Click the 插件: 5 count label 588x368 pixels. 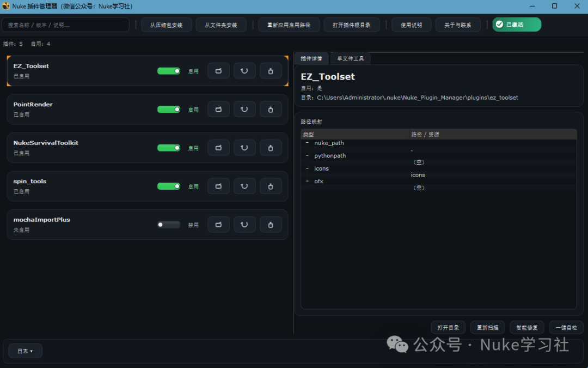point(13,44)
